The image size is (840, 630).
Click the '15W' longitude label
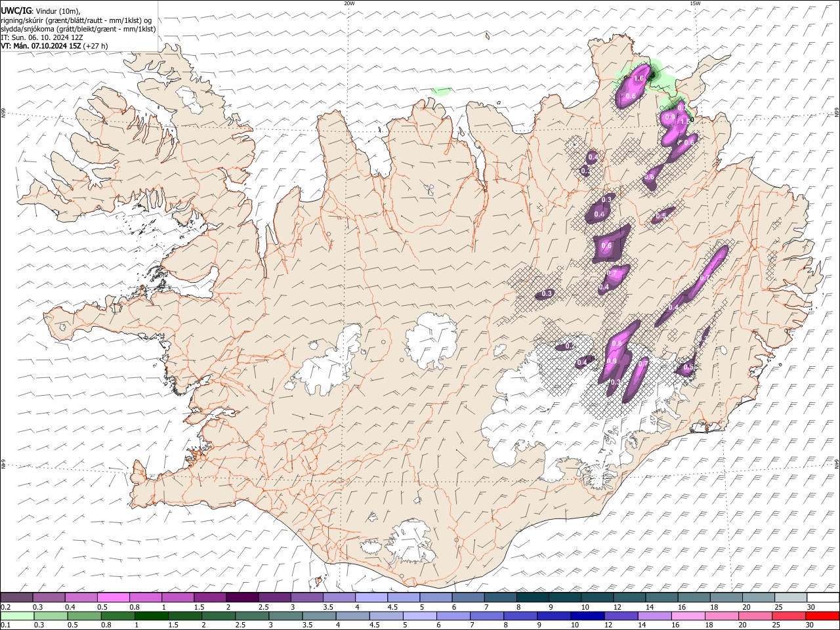click(x=695, y=3)
